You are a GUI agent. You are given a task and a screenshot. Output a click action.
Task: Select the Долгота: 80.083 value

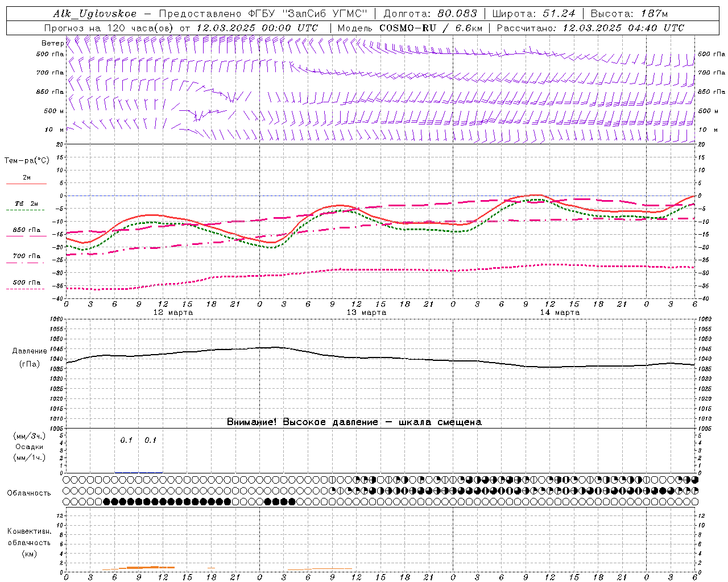click(430, 14)
